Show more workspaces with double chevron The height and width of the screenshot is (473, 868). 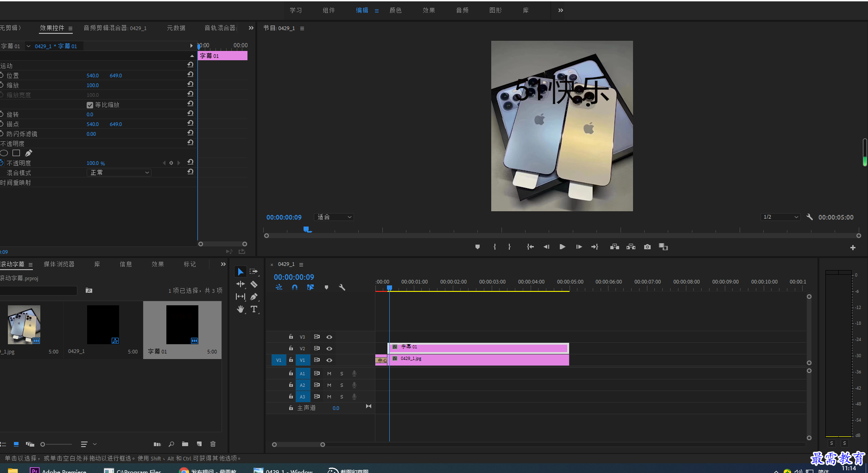561,10
